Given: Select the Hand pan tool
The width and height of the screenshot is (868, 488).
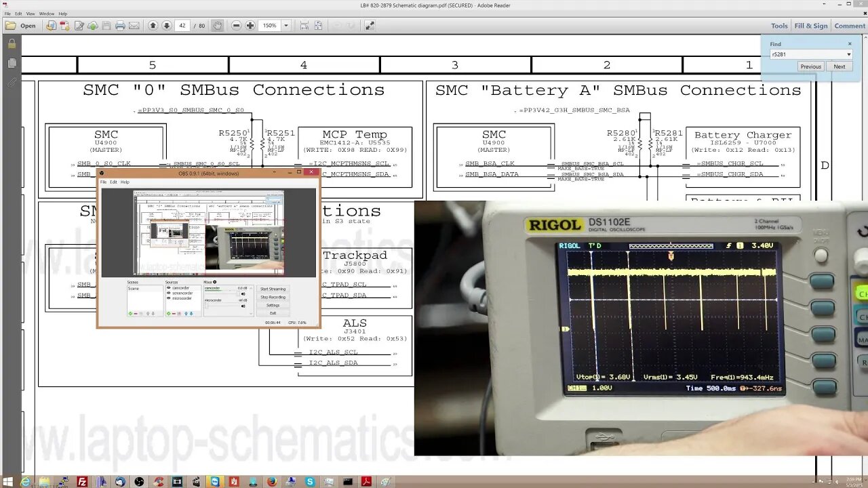Looking at the screenshot, I should pos(217,26).
